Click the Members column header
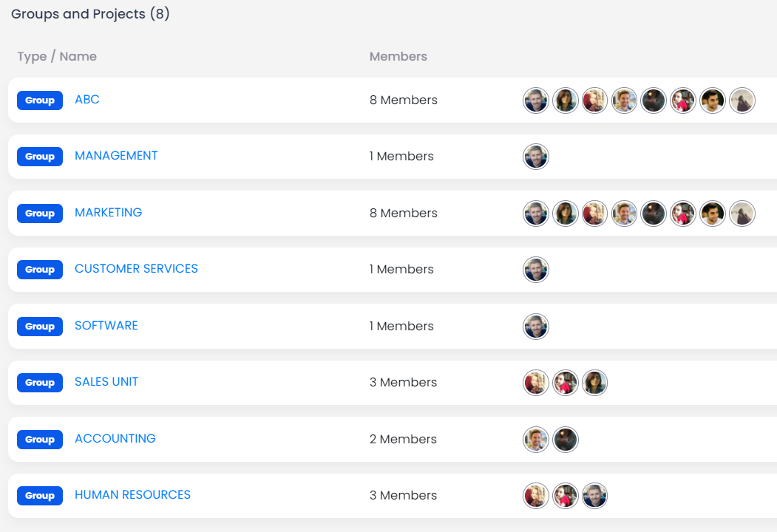Screen dimensions: 777x532 point(398,56)
